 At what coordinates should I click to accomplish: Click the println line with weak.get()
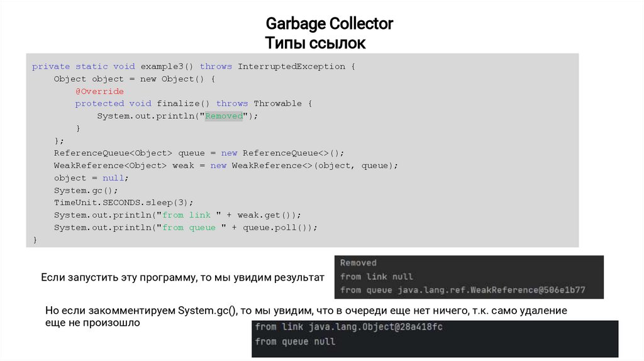pyautogui.click(x=177, y=215)
